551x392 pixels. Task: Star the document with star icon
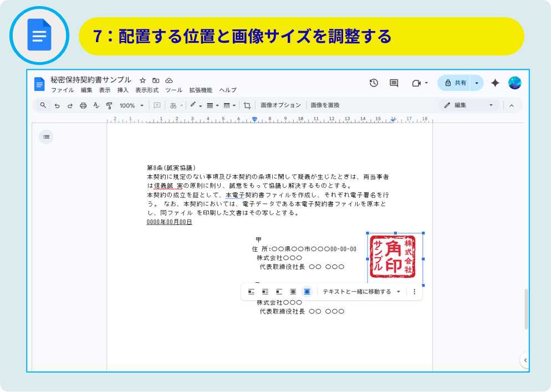pos(142,80)
